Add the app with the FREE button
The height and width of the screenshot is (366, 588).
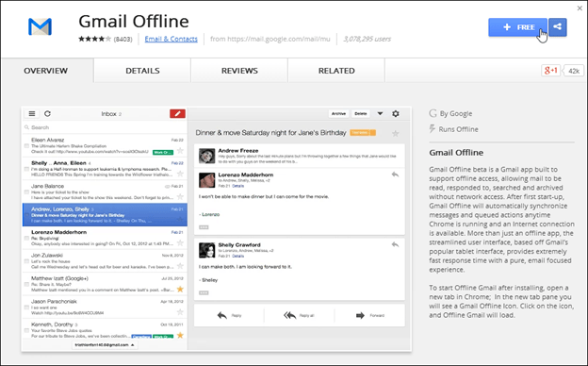[517, 27]
